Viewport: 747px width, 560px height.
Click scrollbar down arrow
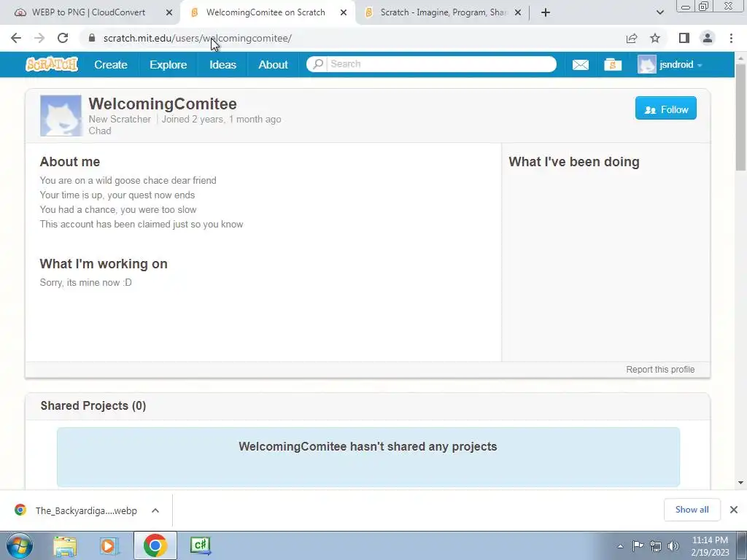coord(741,483)
